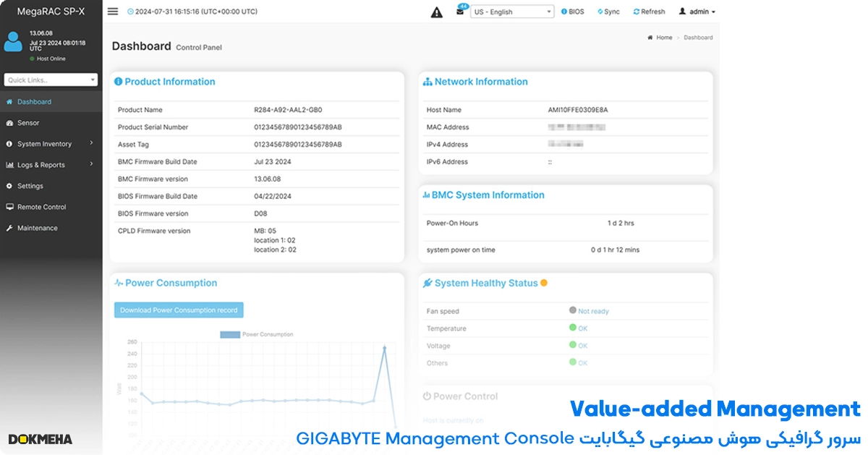Viewport: 868px width, 455px height.
Task: Open the admin user dropdown
Action: 697,12
